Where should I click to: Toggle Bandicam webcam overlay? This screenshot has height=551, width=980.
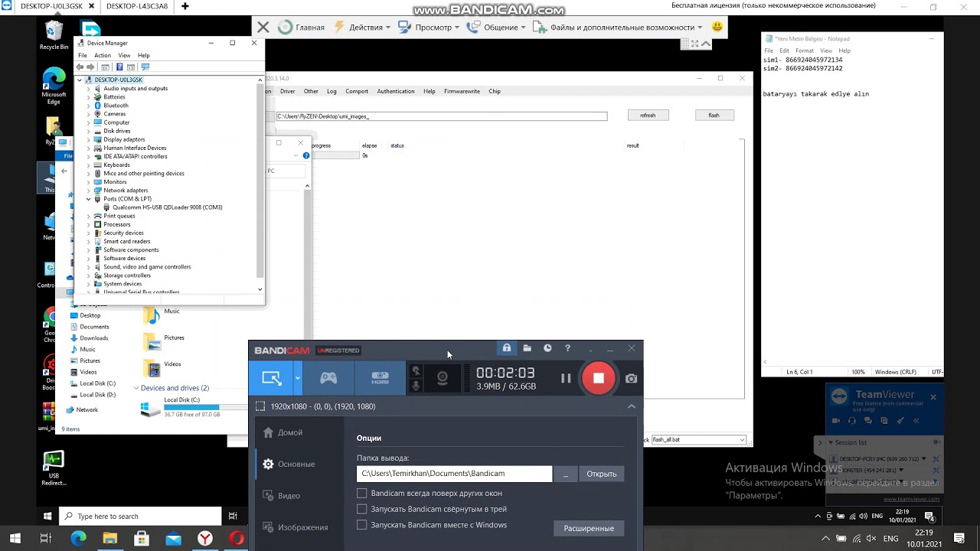pyautogui.click(x=443, y=378)
